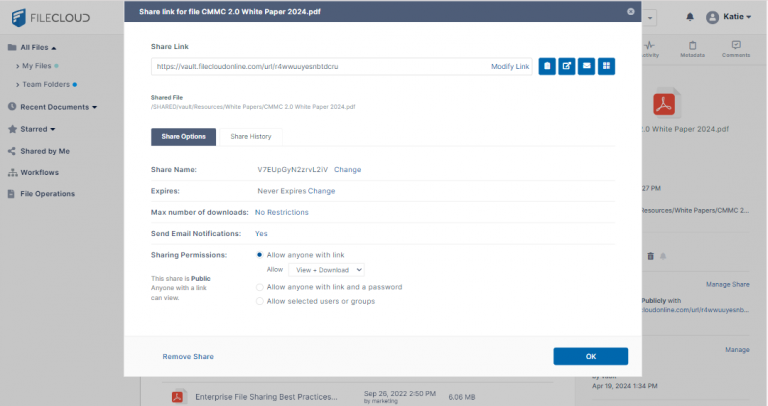Click the Remove Share link
Screen dimensions: 768x406
(x=188, y=357)
